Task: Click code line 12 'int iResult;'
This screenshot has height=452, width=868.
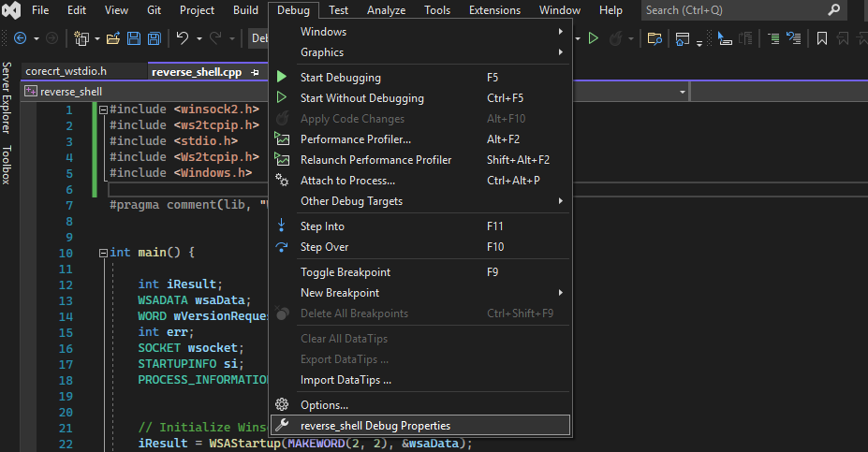Action: click(x=180, y=284)
